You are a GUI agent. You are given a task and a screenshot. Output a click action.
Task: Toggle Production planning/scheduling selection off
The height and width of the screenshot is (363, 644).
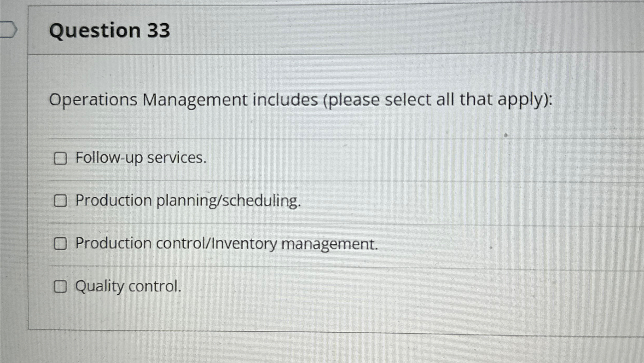point(61,201)
